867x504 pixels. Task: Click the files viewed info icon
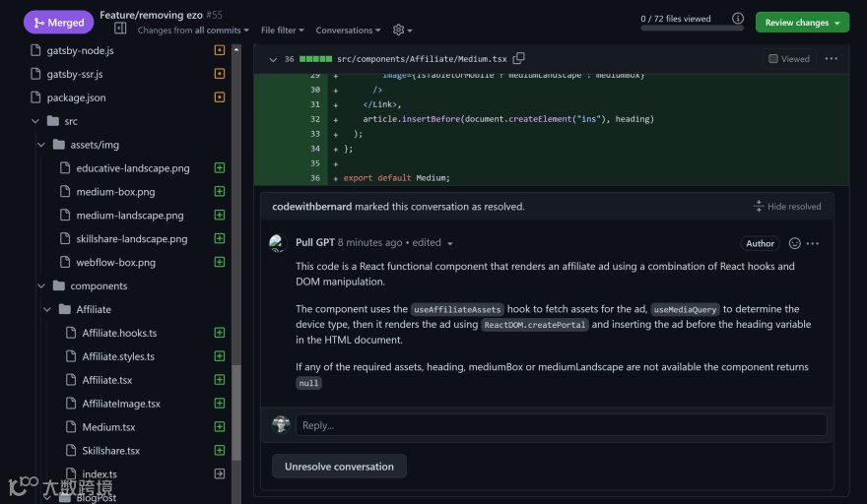[738, 19]
